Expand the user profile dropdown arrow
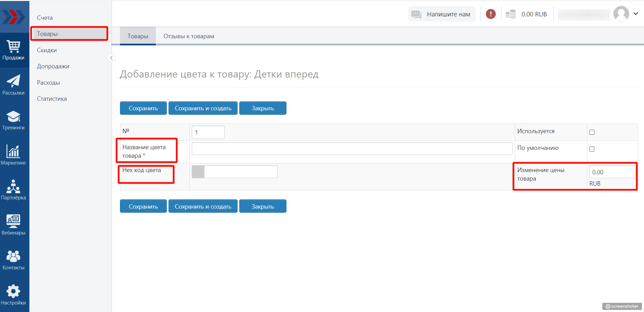This screenshot has width=644, height=312. pyautogui.click(x=635, y=14)
